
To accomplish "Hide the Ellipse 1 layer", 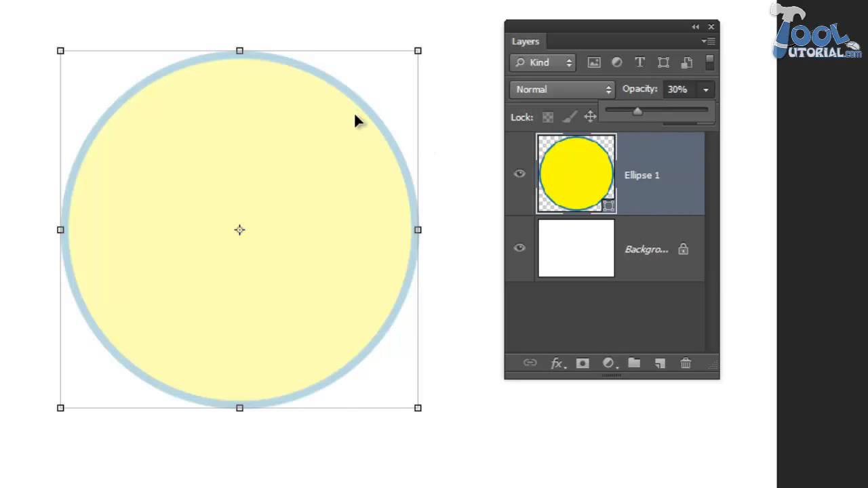I will (x=519, y=174).
